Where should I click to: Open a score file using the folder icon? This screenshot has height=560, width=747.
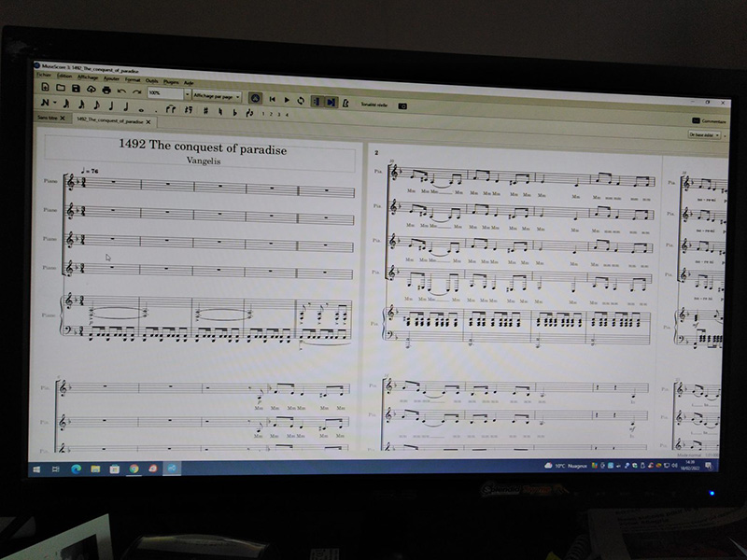(61, 88)
